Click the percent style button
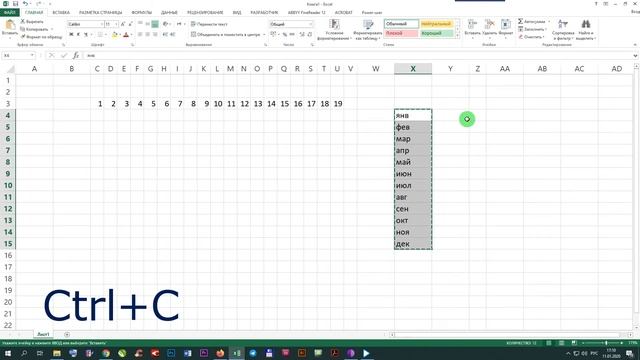The height and width of the screenshot is (360, 640). [284, 35]
